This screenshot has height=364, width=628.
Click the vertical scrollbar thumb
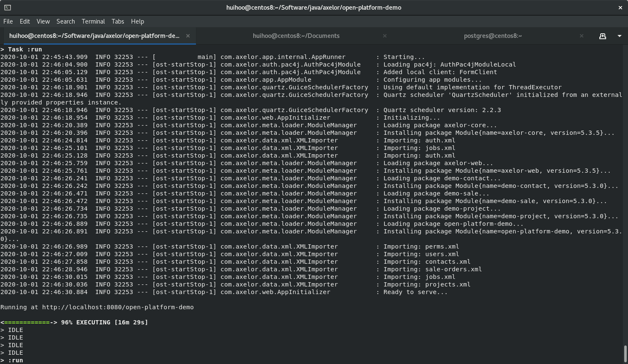coord(625,353)
